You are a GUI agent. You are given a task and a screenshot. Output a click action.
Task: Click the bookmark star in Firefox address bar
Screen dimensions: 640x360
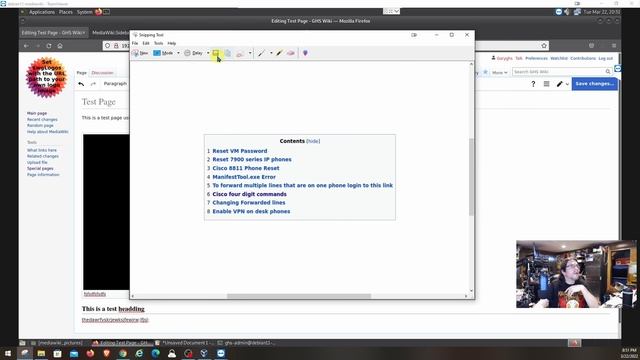pyautogui.click(x=544, y=46)
